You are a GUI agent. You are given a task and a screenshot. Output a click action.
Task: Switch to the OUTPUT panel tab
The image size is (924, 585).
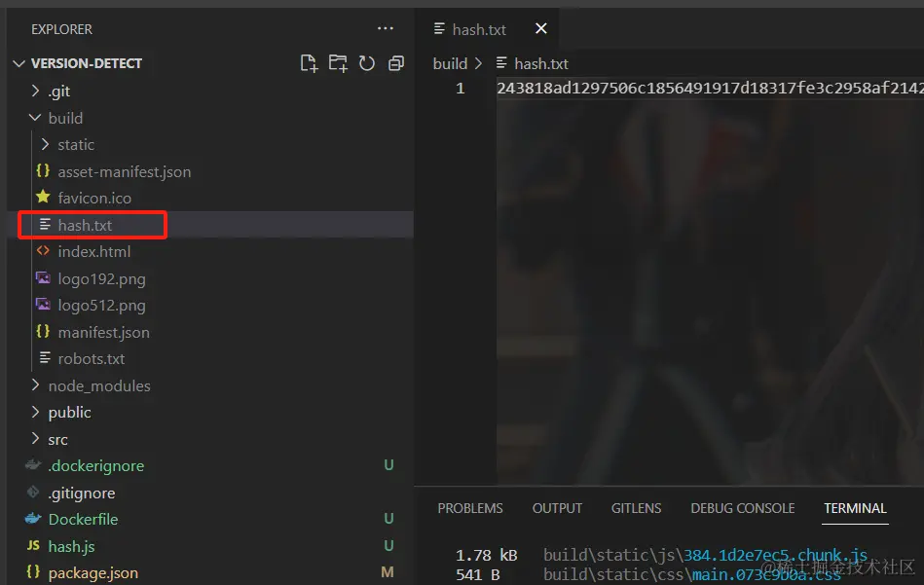click(x=558, y=508)
